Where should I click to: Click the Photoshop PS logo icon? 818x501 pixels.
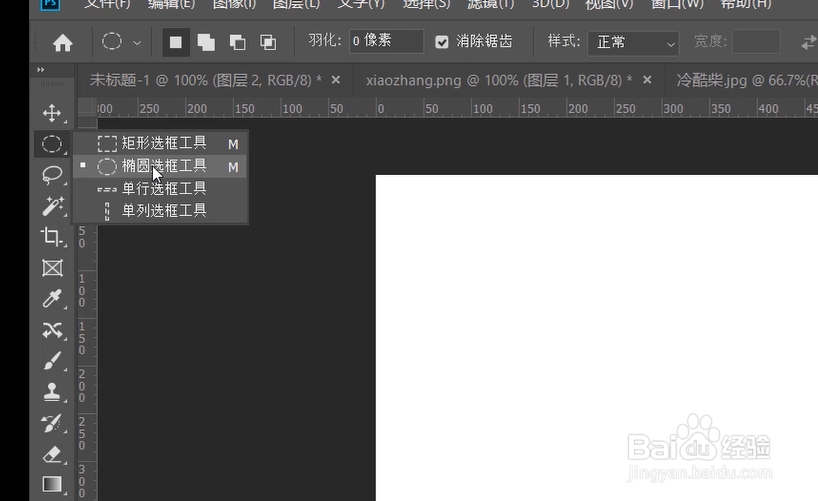click(x=50, y=5)
